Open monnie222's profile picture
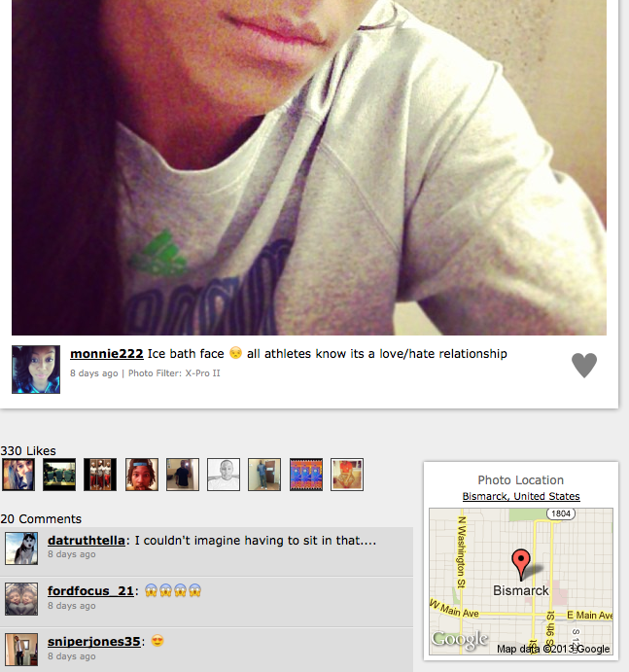 pyautogui.click(x=36, y=370)
